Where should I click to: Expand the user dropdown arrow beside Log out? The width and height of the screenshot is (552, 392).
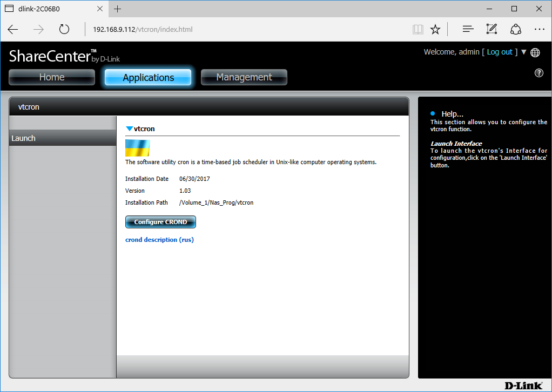coord(523,52)
